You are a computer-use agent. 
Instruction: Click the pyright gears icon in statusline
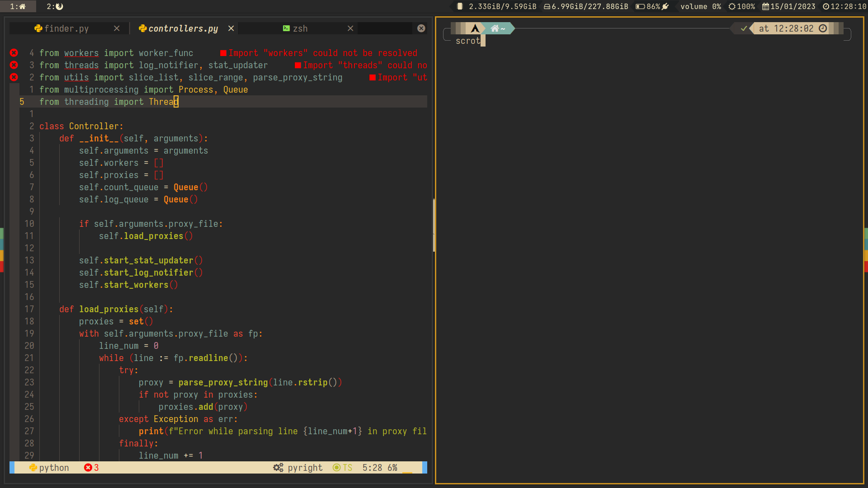pyautogui.click(x=278, y=468)
